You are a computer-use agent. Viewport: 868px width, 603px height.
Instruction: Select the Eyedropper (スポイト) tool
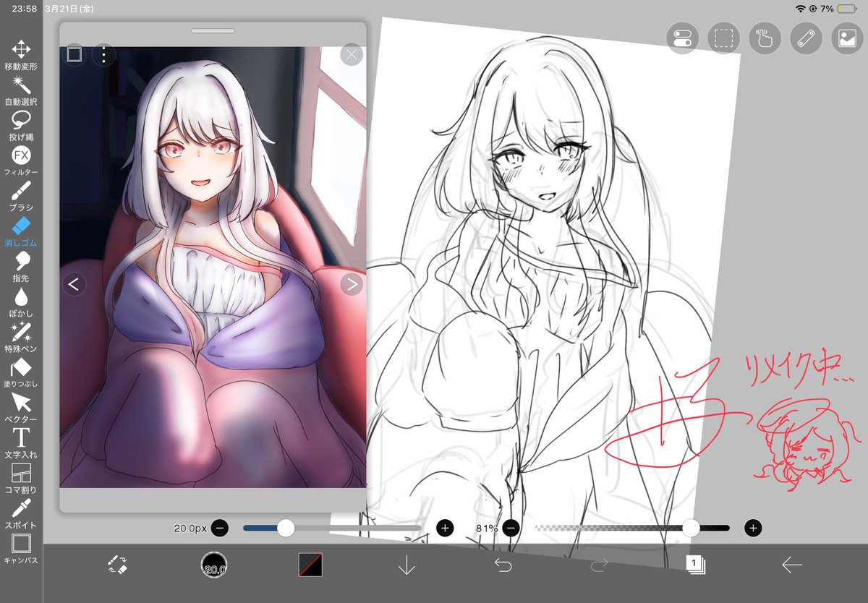pos(21,514)
